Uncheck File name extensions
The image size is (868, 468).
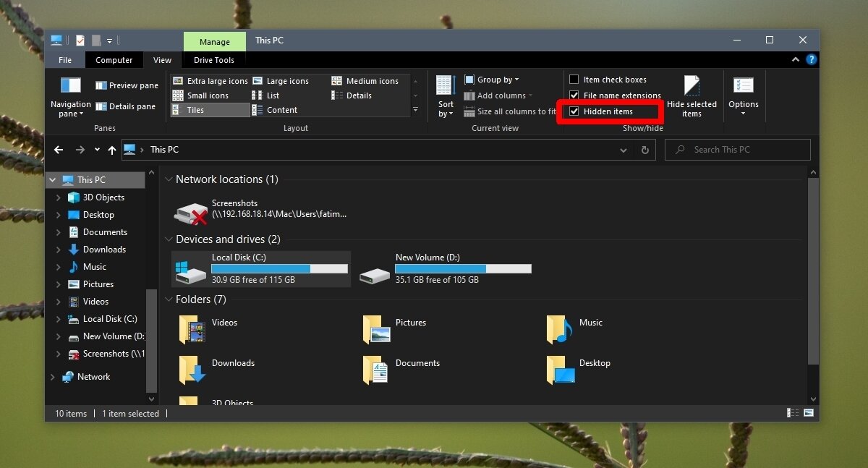click(x=574, y=95)
